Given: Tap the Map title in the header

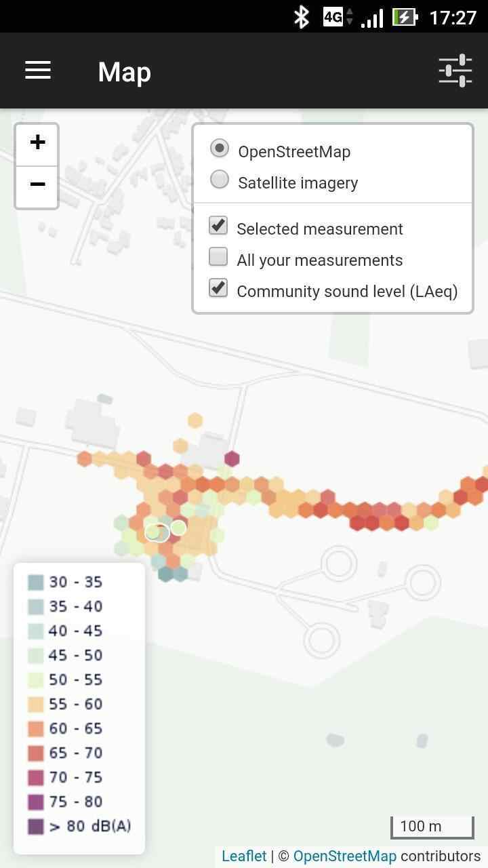Looking at the screenshot, I should click(124, 72).
